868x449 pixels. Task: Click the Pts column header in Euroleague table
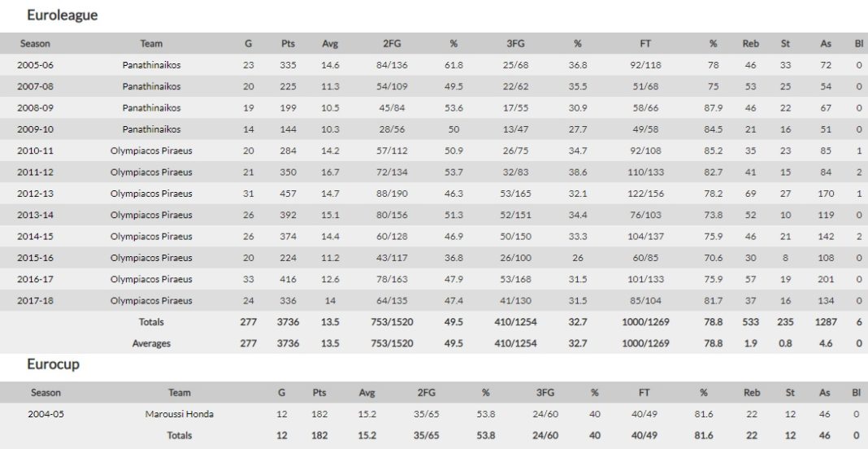288,44
